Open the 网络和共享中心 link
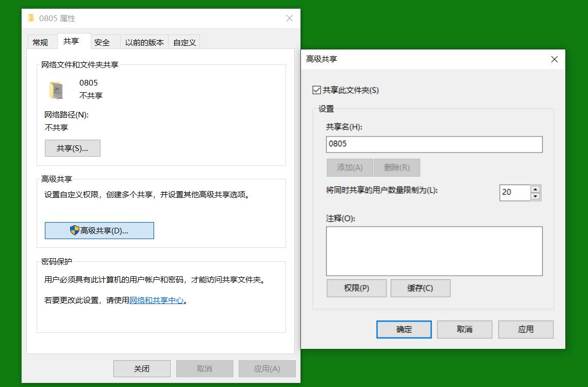This screenshot has height=387, width=588. click(x=157, y=301)
